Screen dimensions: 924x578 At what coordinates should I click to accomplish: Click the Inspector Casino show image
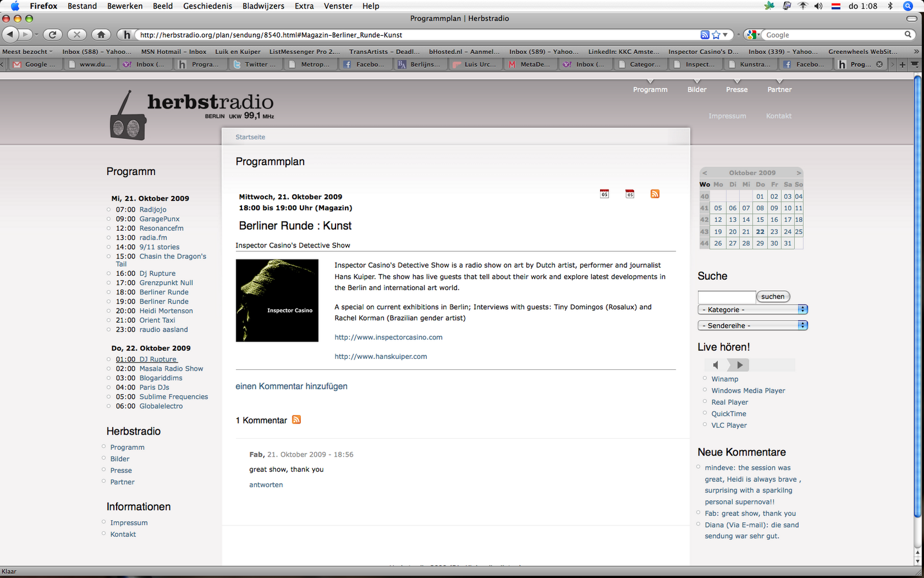click(x=277, y=300)
